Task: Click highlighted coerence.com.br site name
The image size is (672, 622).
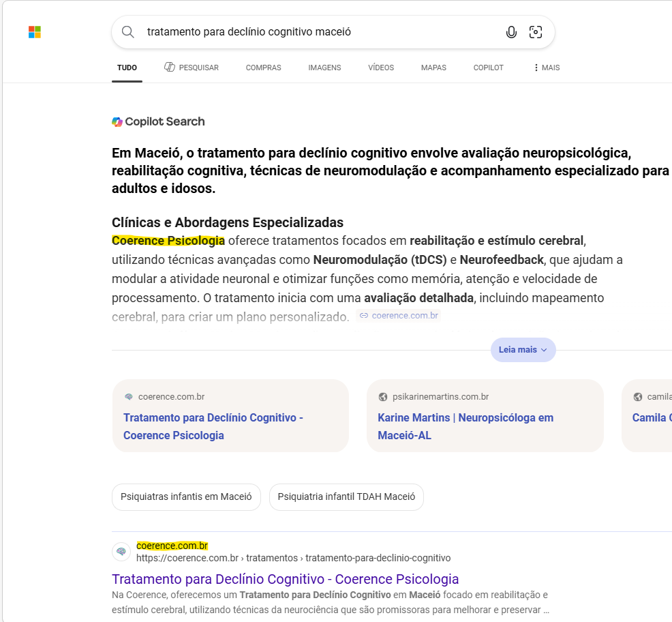Action: click(172, 546)
